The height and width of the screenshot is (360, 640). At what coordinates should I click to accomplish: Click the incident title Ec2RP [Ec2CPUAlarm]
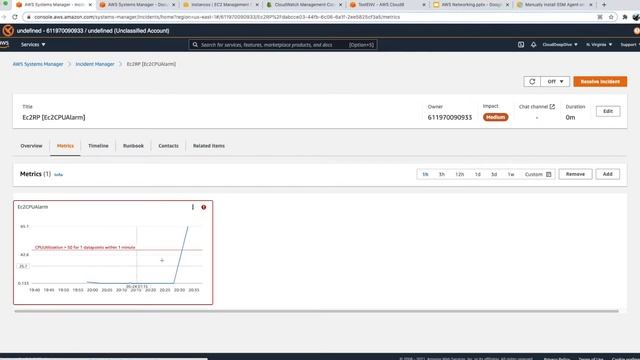(x=54, y=118)
